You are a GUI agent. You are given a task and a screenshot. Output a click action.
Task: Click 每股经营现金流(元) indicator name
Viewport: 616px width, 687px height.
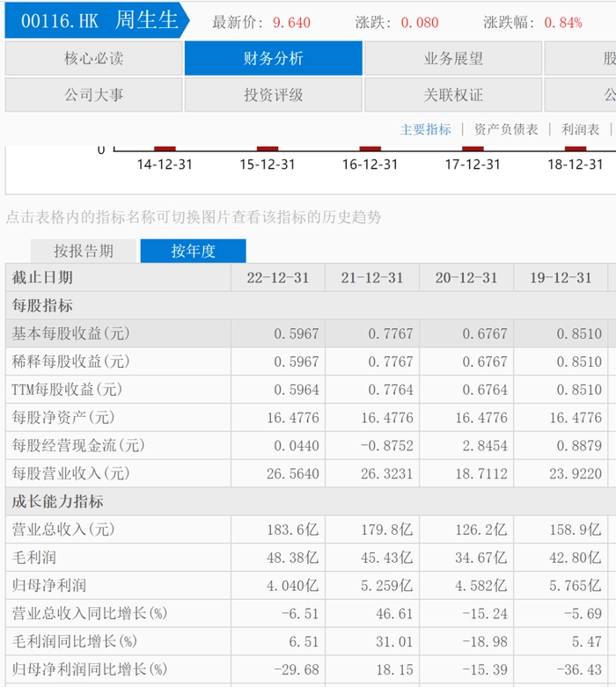[x=77, y=445]
